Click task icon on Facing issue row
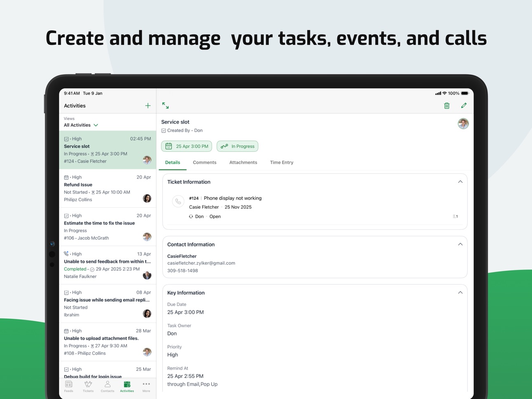 [66, 293]
